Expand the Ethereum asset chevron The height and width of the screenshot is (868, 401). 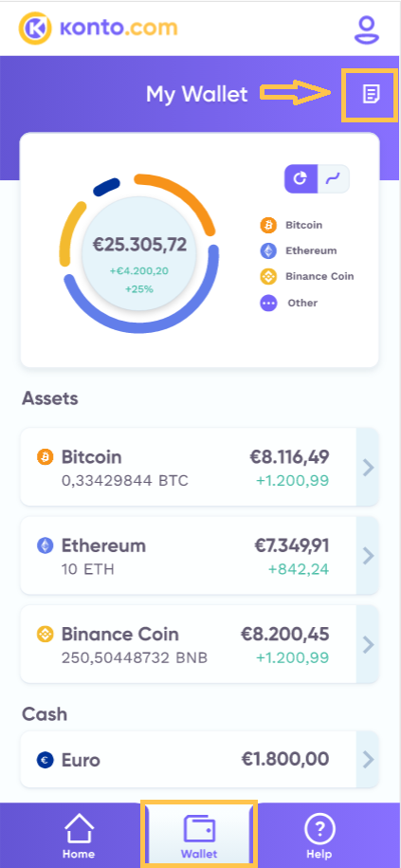tap(368, 555)
